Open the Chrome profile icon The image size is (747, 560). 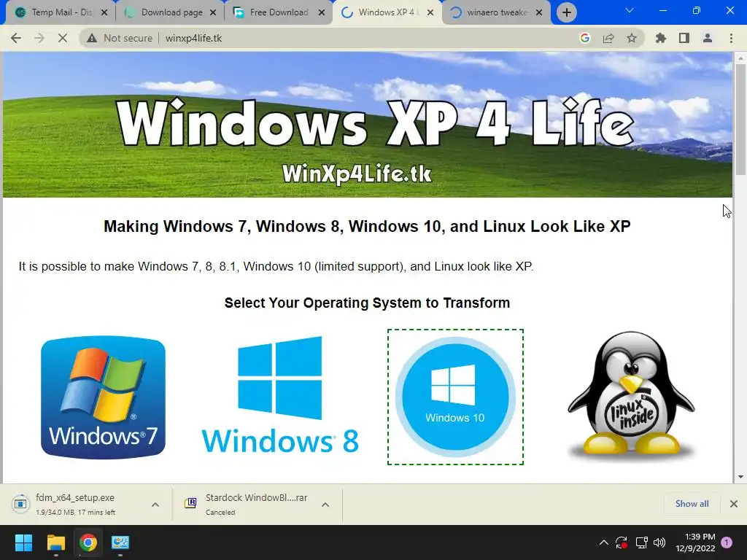(x=708, y=38)
